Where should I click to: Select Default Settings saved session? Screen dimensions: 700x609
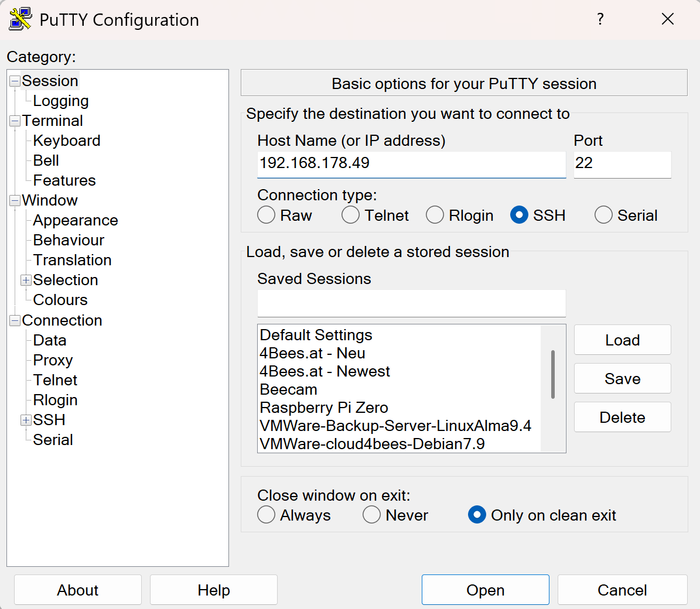tap(399, 335)
